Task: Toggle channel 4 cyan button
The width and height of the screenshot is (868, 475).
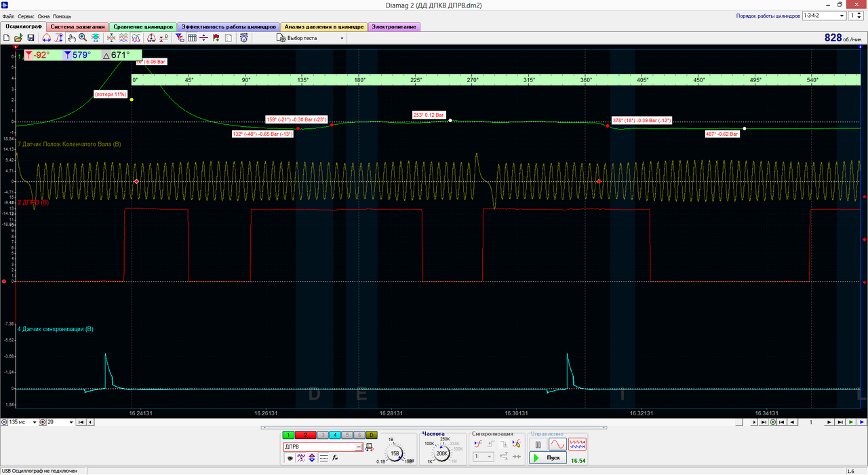Action: click(x=335, y=435)
